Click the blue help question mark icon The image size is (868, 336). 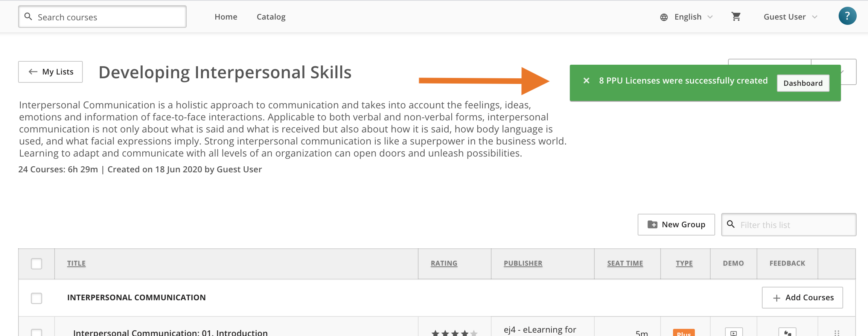coord(847,16)
